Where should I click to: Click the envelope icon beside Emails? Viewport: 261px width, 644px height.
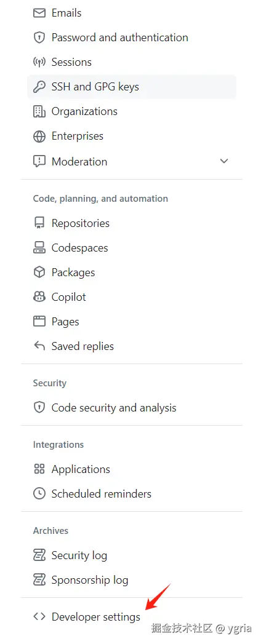click(x=39, y=13)
